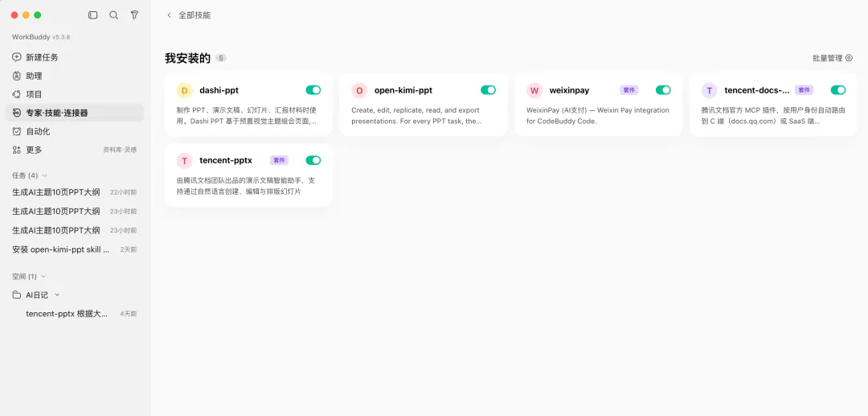The height and width of the screenshot is (416, 868).
Task: Click the filter funnel icon
Action: pyautogui.click(x=134, y=15)
